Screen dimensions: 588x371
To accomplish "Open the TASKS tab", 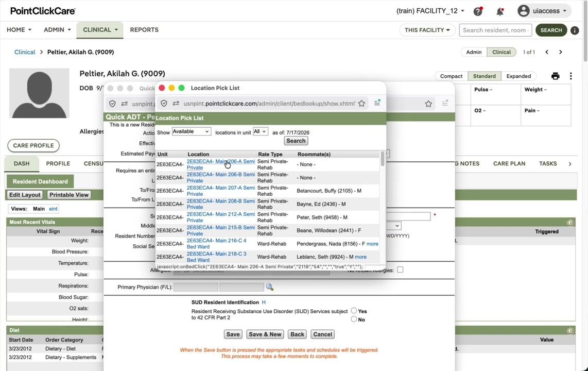I will point(548,163).
